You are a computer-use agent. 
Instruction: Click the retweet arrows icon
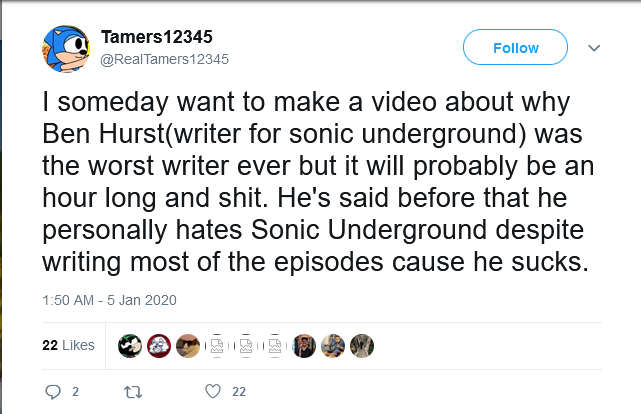point(130,391)
